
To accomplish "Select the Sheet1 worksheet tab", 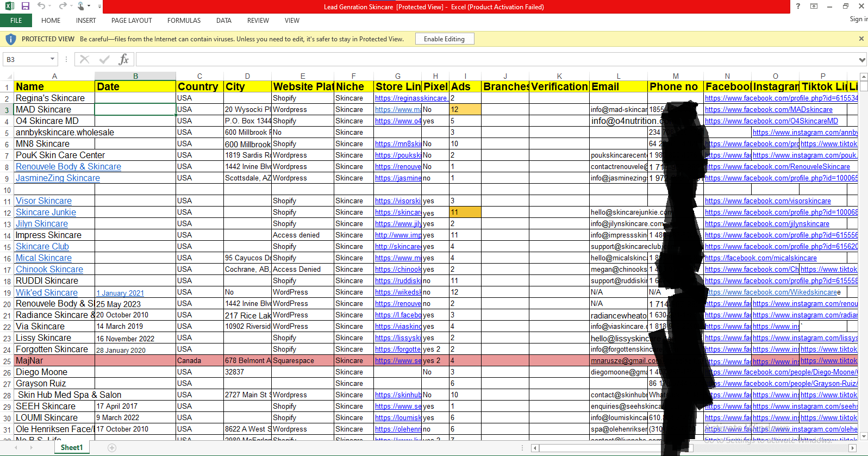I will (x=72, y=448).
